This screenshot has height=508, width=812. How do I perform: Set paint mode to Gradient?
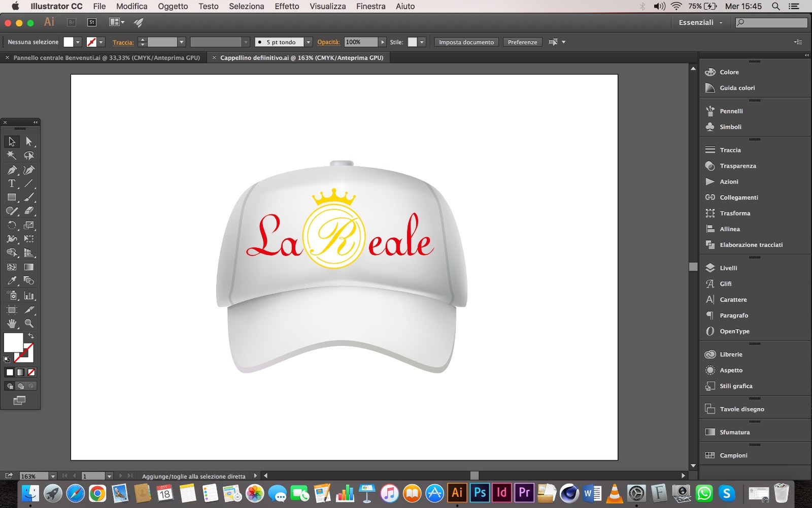pos(20,372)
